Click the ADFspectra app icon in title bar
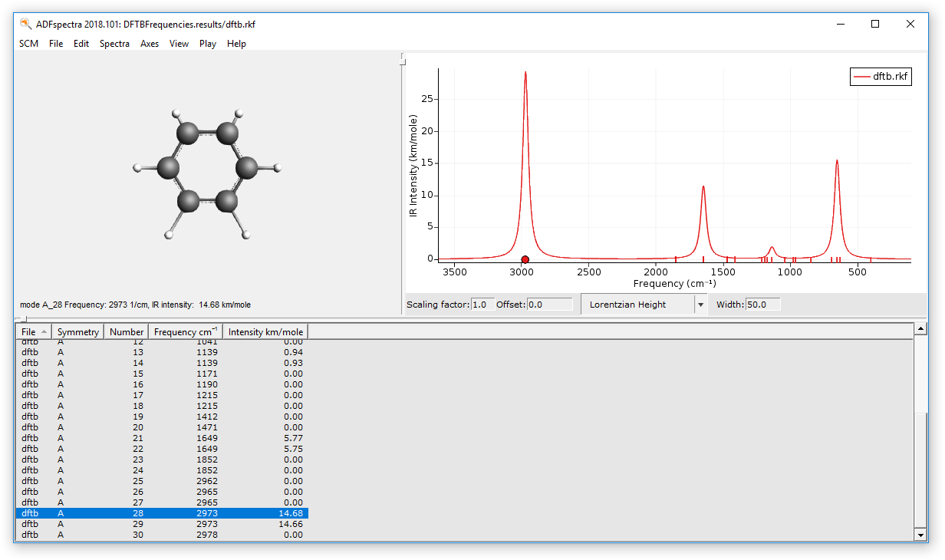945x560 pixels. (x=25, y=24)
